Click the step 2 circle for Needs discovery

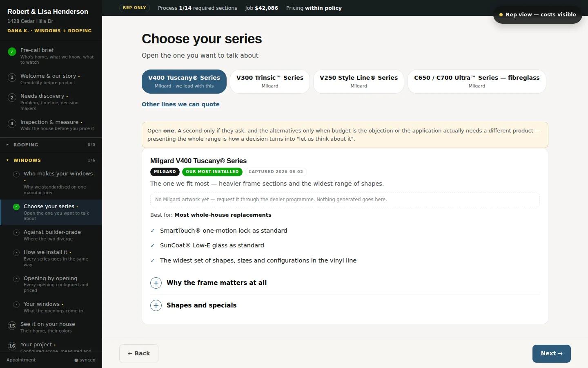[12, 98]
